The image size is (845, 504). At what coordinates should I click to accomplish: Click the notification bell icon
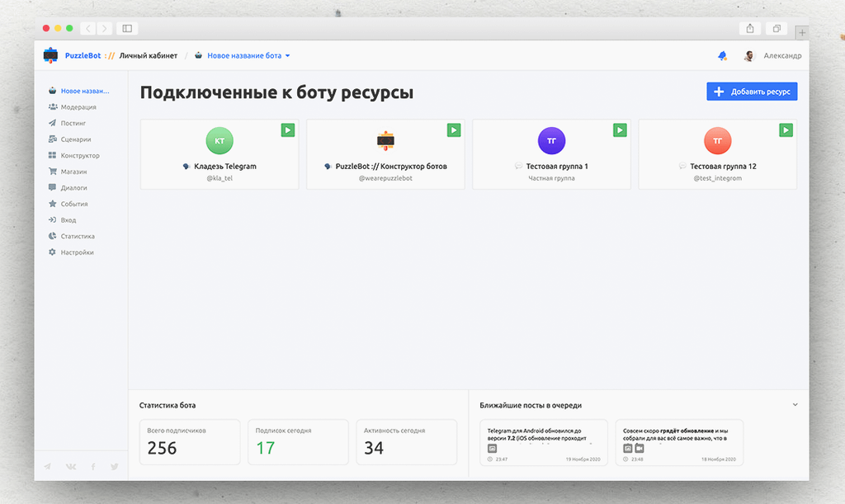point(723,55)
